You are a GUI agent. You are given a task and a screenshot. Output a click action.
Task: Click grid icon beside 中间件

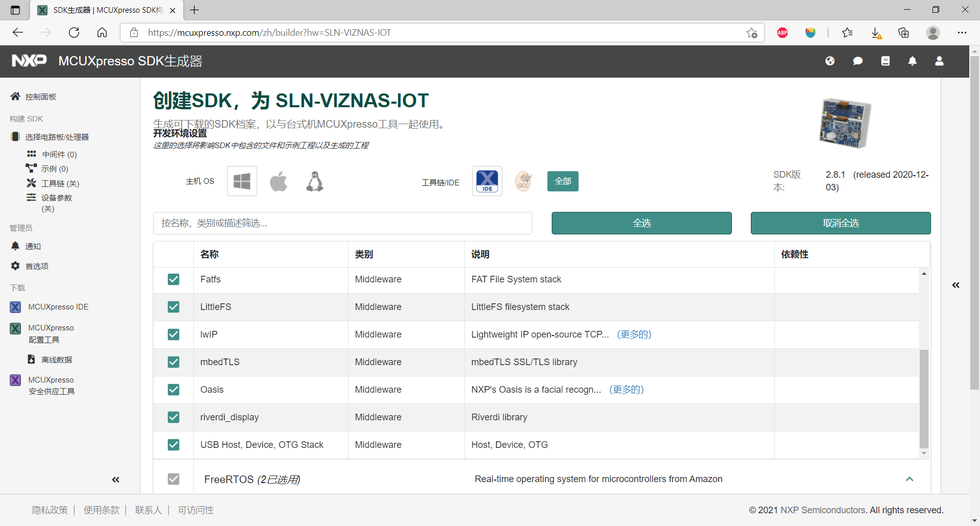click(x=32, y=154)
